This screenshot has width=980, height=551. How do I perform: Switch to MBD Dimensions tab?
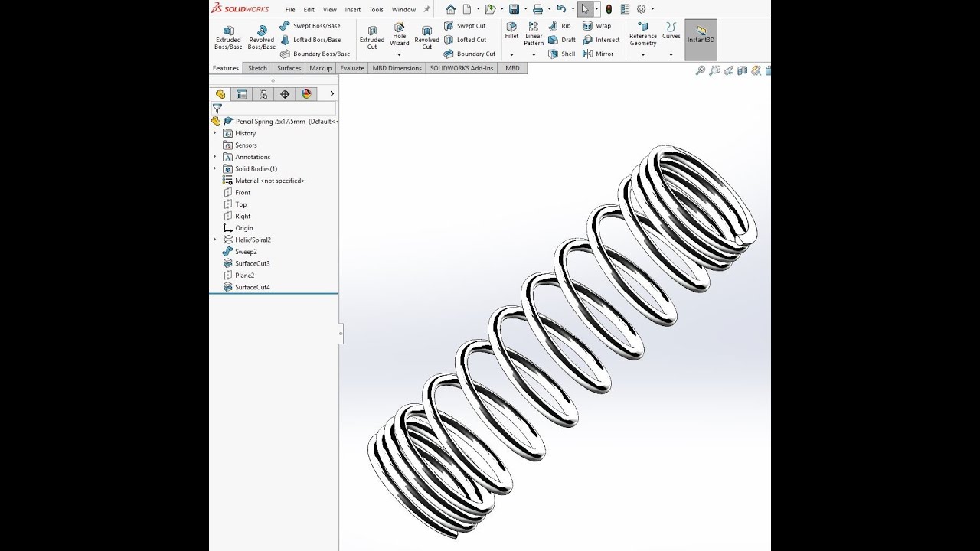pyautogui.click(x=397, y=68)
